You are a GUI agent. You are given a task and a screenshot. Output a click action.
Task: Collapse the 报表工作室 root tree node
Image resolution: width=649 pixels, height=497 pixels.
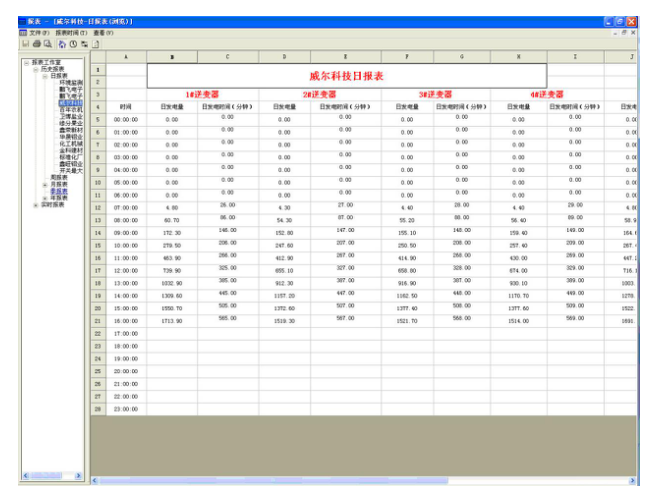26,62
